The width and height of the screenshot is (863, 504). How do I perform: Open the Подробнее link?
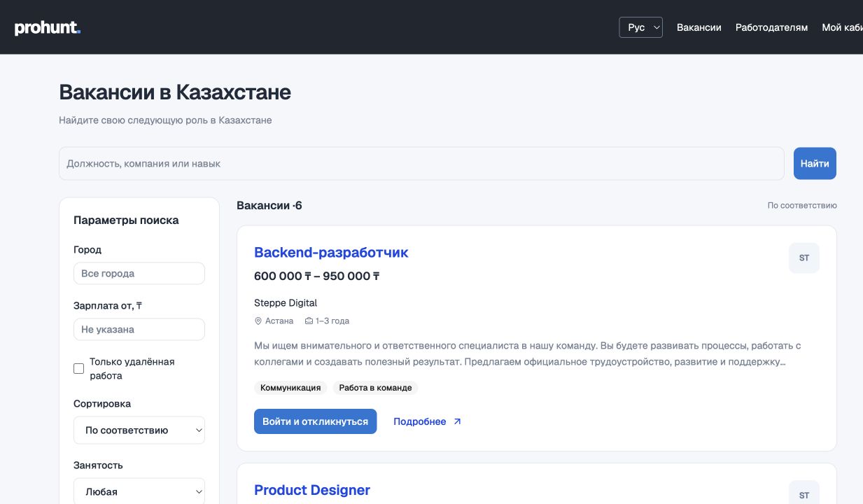(x=428, y=421)
